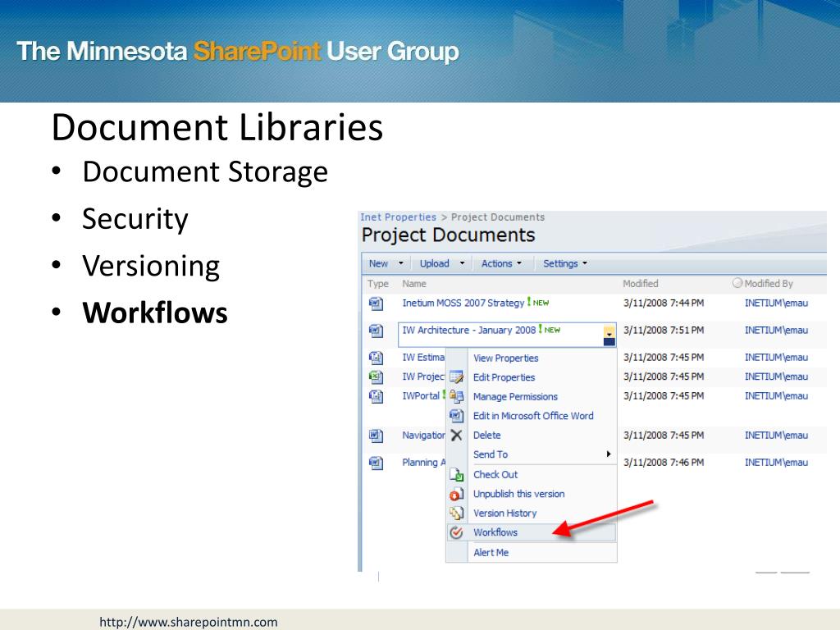Click document icon beside IWPortal row

click(x=376, y=396)
